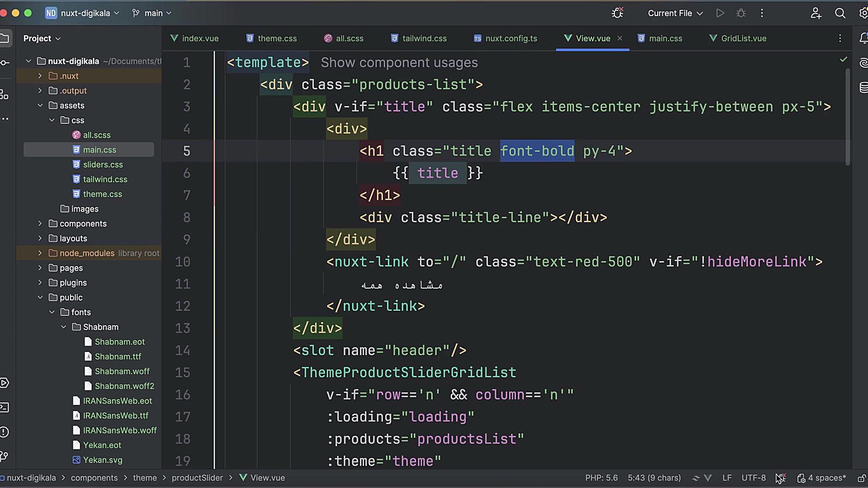Open the notifications bell icon
Image resolution: width=868 pixels, height=488 pixels.
pyautogui.click(x=863, y=38)
